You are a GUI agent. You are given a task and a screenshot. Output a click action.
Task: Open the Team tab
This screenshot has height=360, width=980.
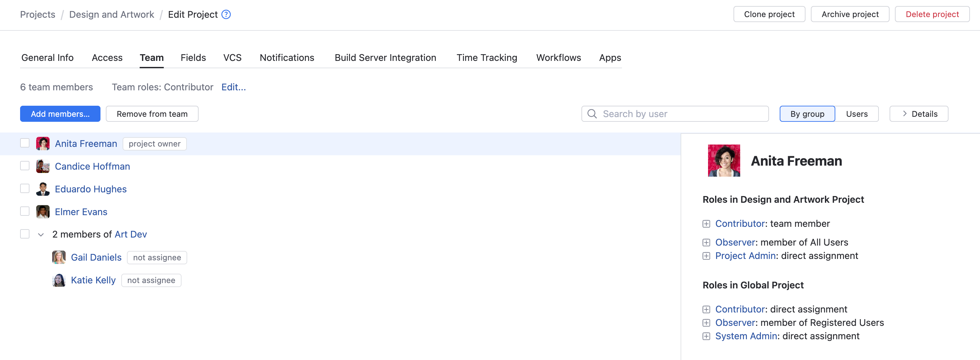[x=151, y=58]
